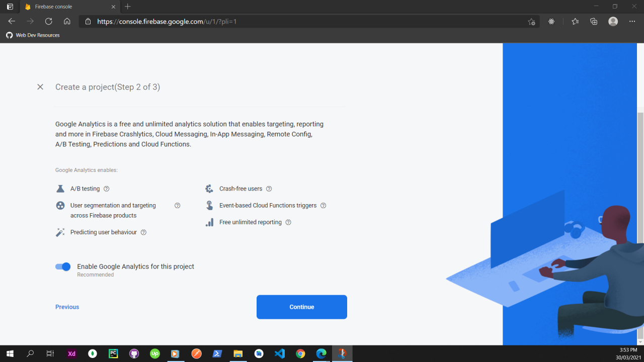Open PyCharm from the taskbar

[113, 353]
